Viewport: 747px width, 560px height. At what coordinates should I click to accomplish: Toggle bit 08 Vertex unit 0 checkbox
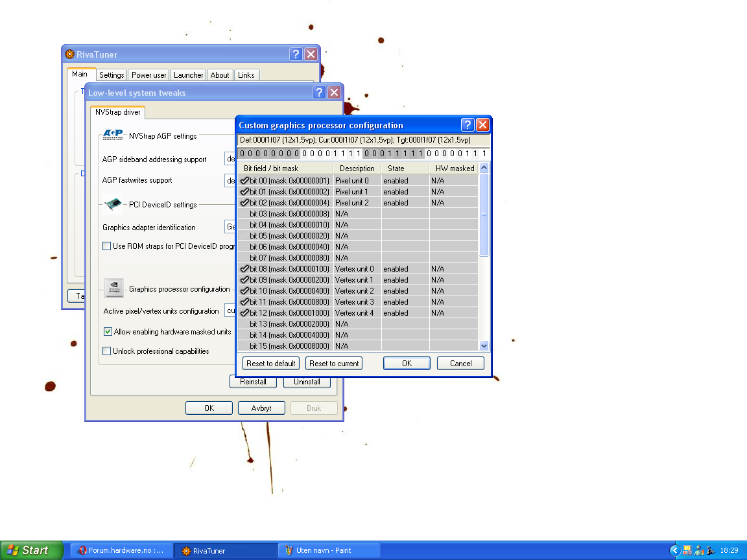click(245, 268)
